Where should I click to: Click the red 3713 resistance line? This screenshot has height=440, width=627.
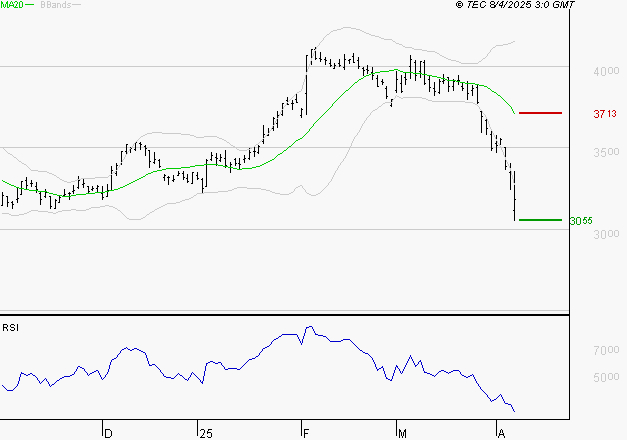(x=540, y=113)
